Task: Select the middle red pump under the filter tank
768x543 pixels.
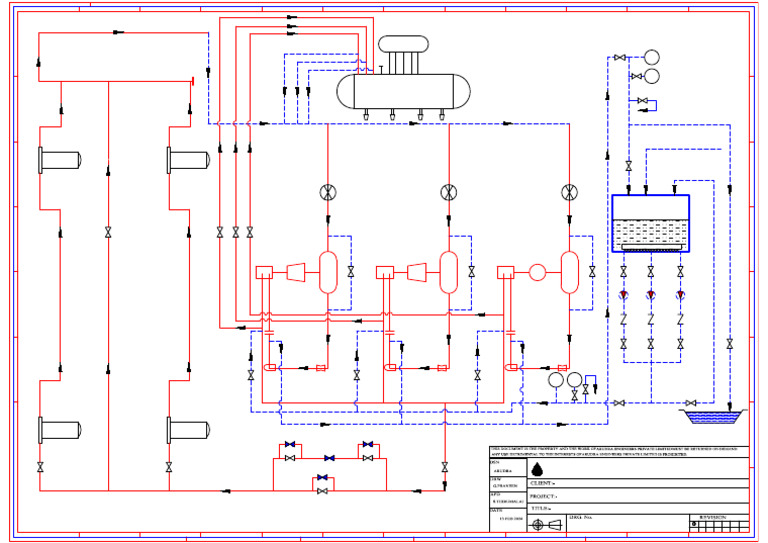Action: pyautogui.click(x=651, y=295)
